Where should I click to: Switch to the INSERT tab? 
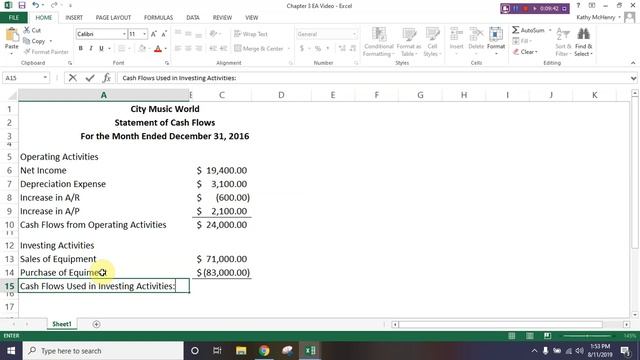click(x=74, y=18)
